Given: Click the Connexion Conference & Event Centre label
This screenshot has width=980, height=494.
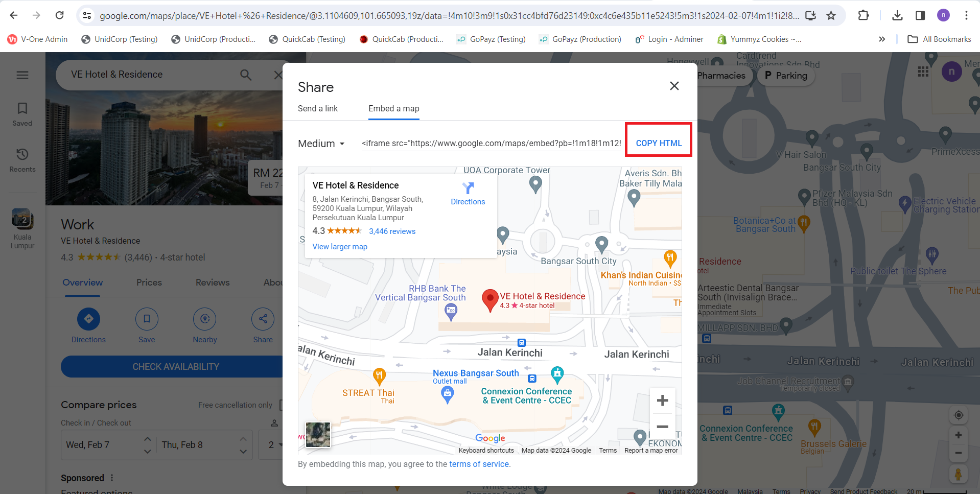Looking at the screenshot, I should point(526,396).
